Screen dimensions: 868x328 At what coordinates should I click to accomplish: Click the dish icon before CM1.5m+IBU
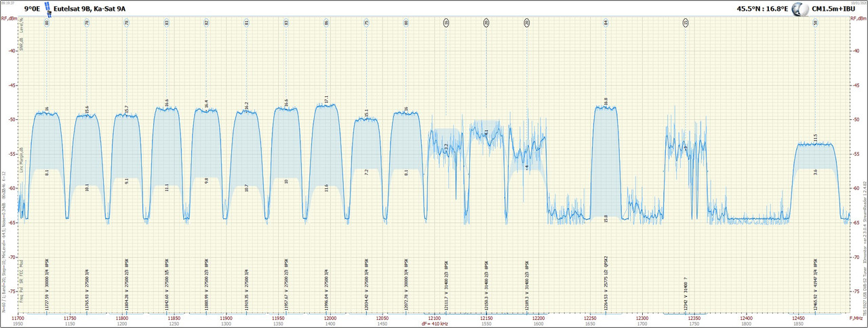point(801,9)
